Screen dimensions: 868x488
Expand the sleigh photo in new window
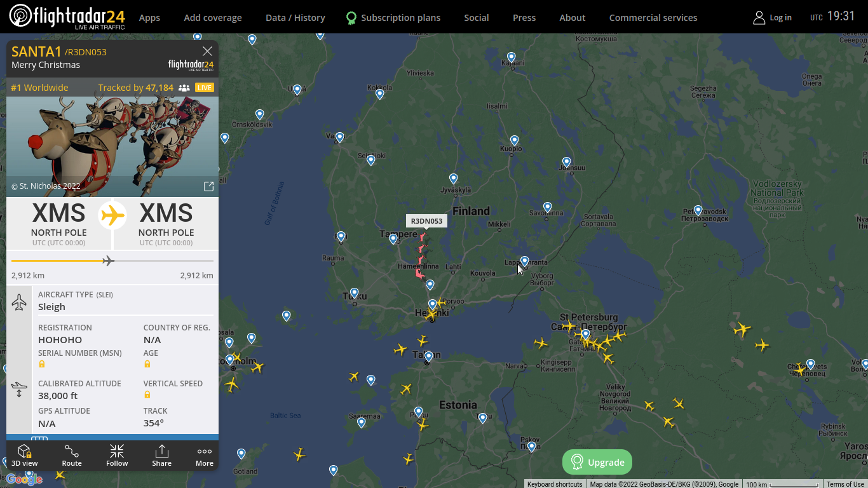point(208,186)
